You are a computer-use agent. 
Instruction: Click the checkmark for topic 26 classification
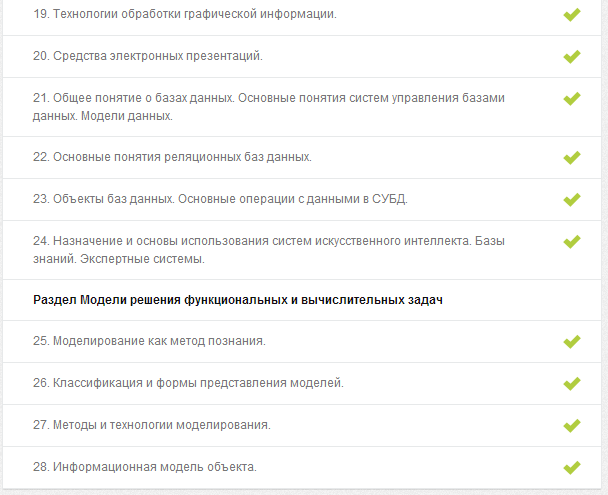tap(572, 383)
